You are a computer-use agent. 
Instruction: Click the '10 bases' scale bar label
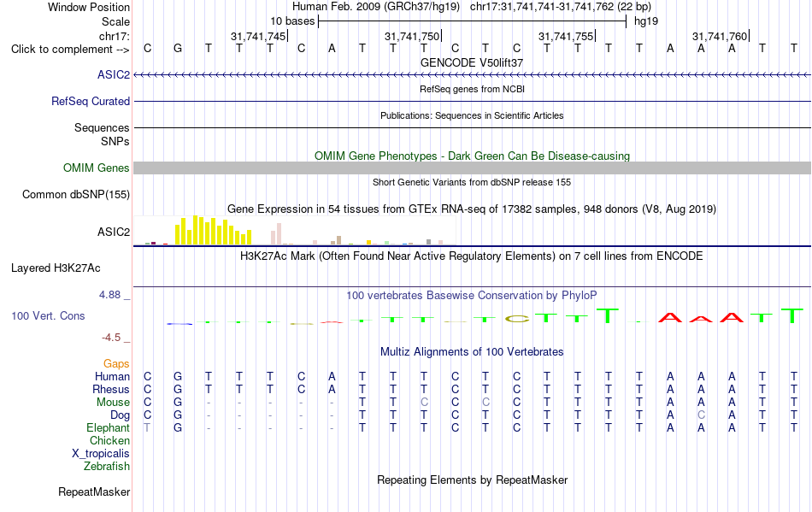(x=292, y=21)
